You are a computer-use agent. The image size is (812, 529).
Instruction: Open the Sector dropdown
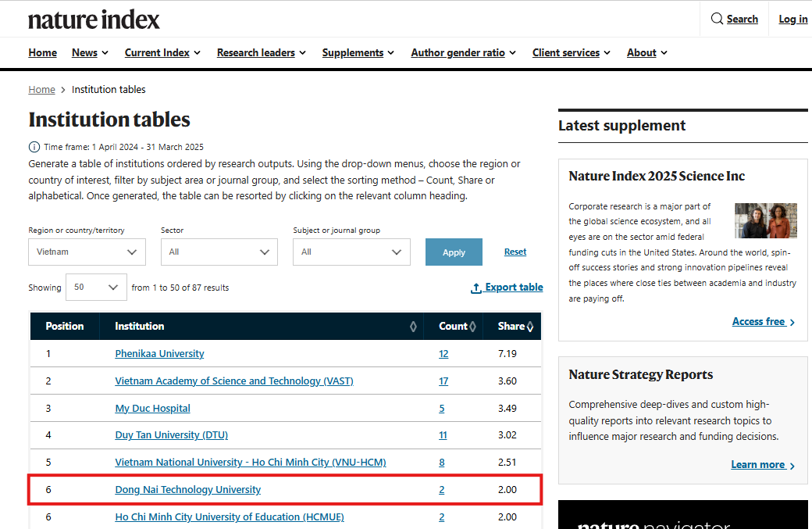[219, 252]
